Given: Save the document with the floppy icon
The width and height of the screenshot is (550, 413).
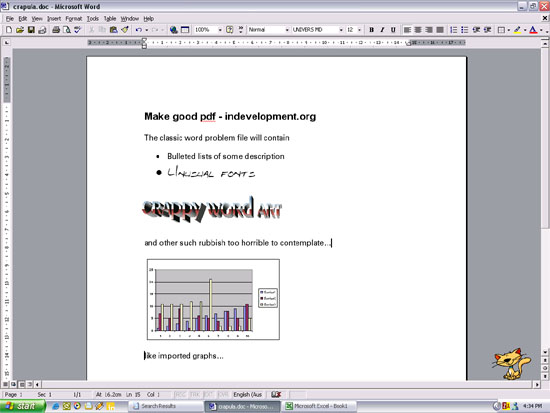Looking at the screenshot, I should [31, 30].
